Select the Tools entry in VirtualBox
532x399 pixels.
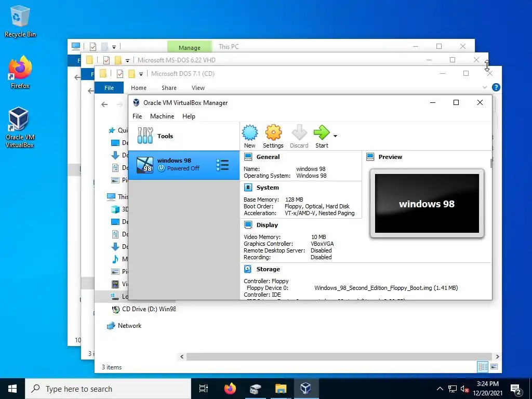[184, 136]
